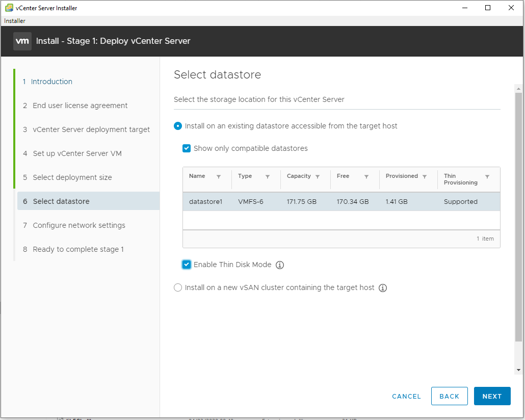
Task: Open the Installer menu
Action: coord(15,21)
